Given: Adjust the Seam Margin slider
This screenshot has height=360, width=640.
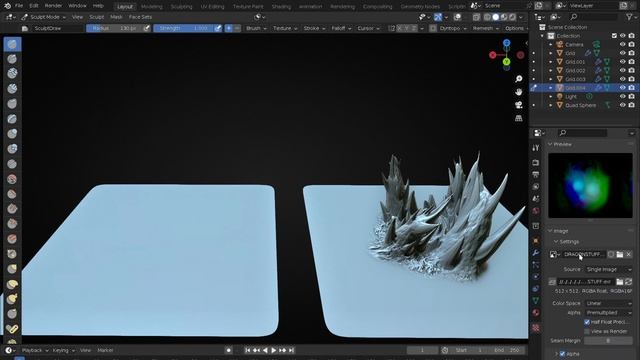Looking at the screenshot, I should pyautogui.click(x=608, y=340).
